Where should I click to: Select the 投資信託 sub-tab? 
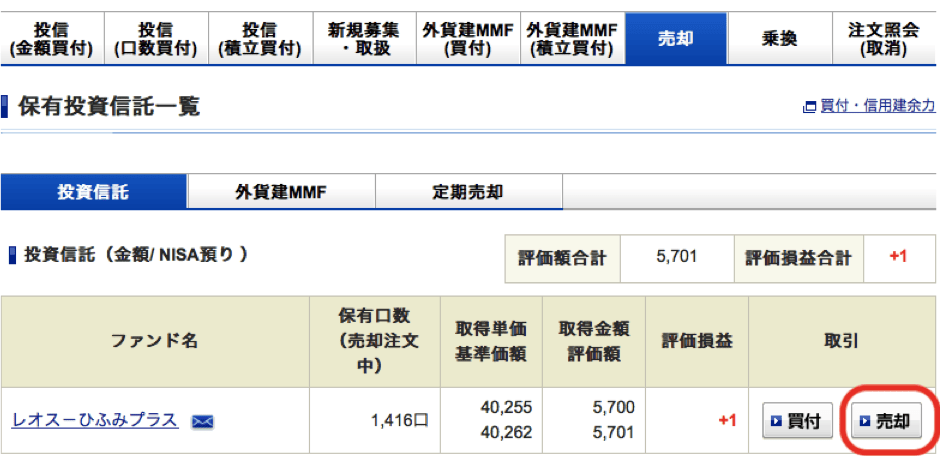tap(93, 191)
